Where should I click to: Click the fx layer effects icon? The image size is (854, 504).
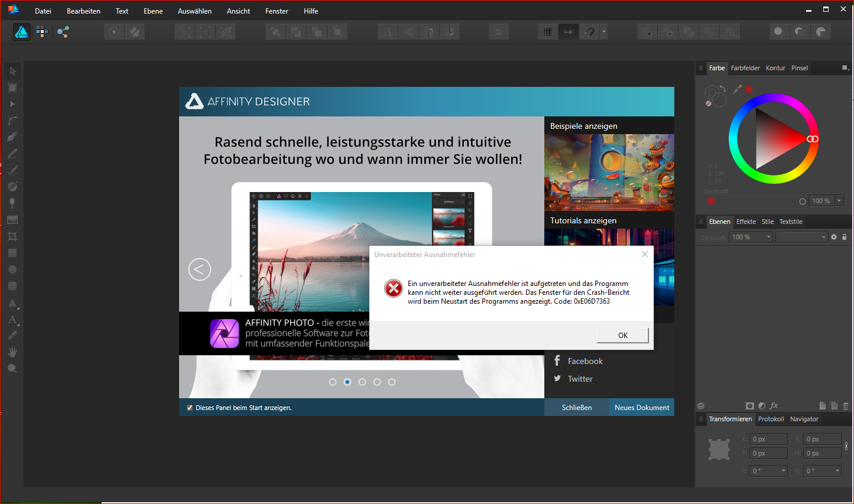coord(774,406)
